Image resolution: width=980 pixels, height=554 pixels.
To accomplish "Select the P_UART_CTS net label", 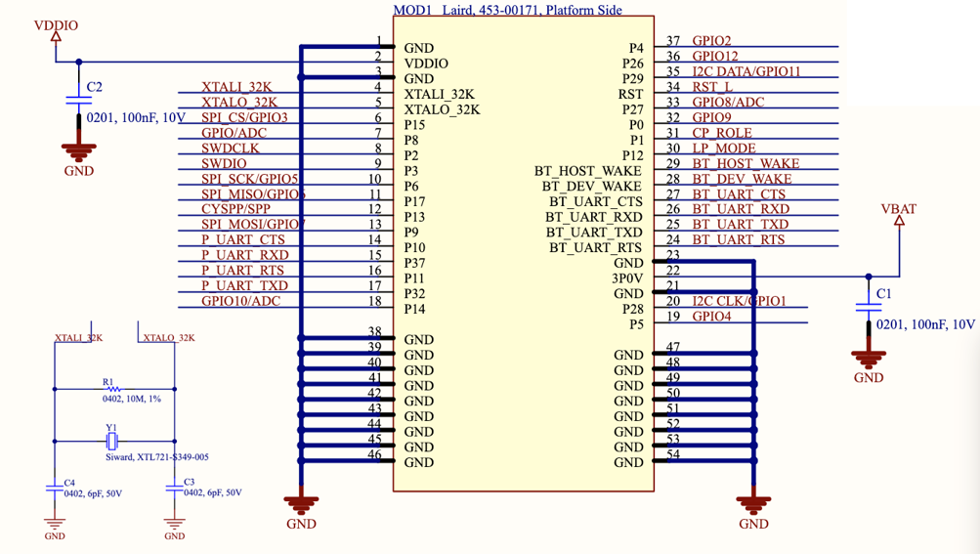I will click(243, 239).
